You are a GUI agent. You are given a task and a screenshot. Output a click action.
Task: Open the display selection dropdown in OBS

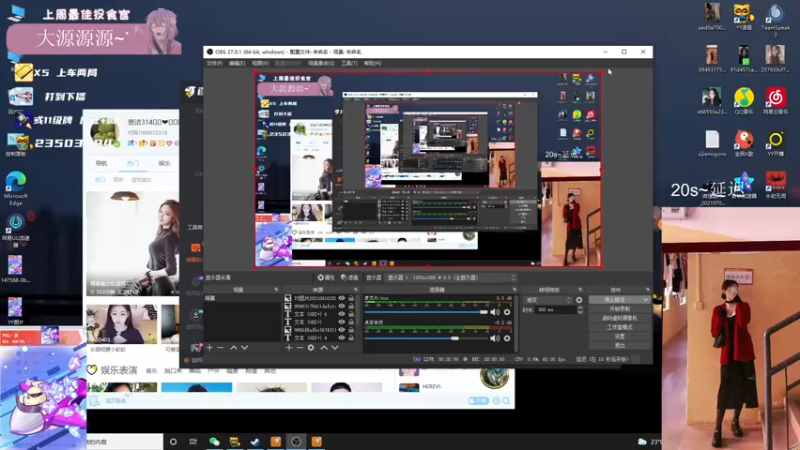[451, 278]
